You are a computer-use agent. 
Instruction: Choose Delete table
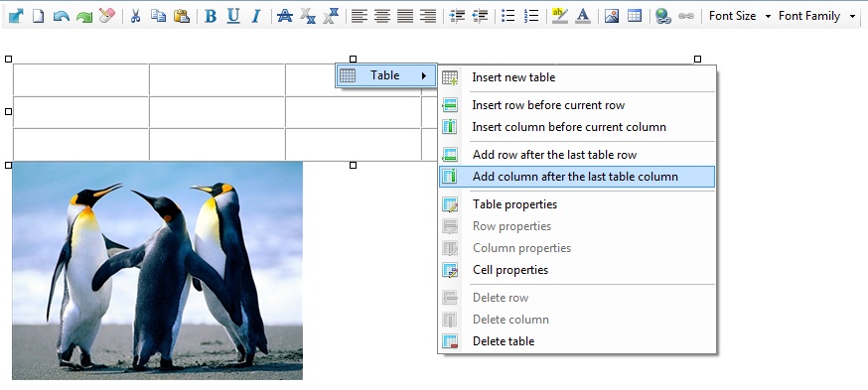[577, 341]
